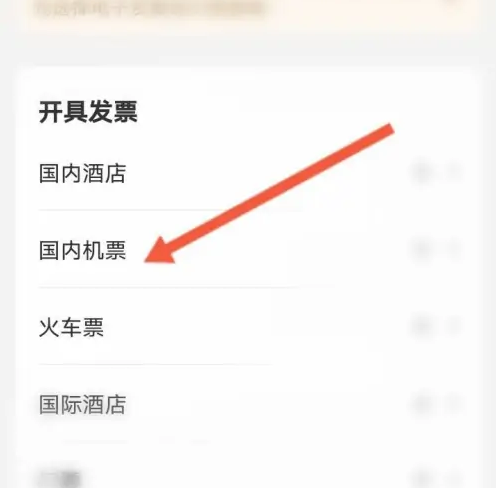Choose the 火车票 invoice entry
This screenshot has height=488, width=496.
pos(71,327)
